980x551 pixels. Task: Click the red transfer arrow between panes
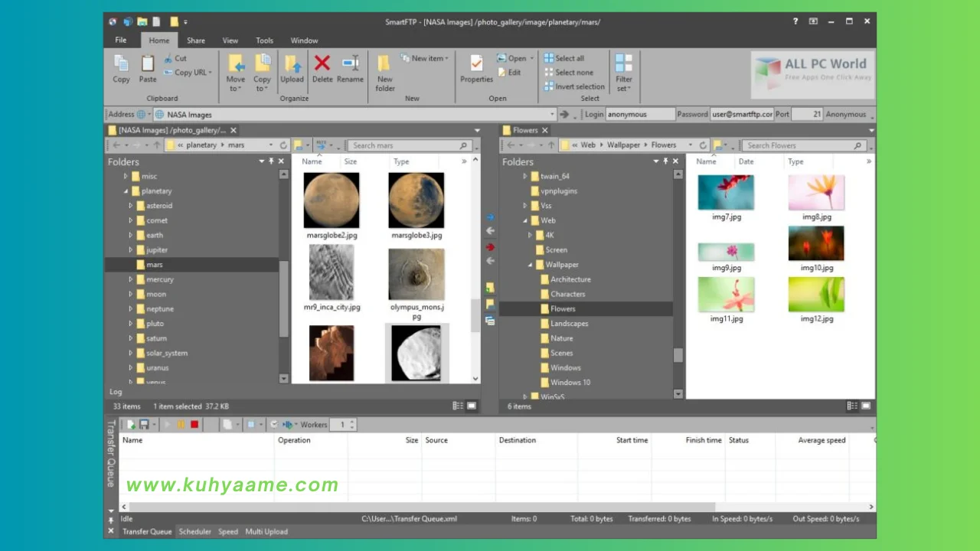click(490, 246)
